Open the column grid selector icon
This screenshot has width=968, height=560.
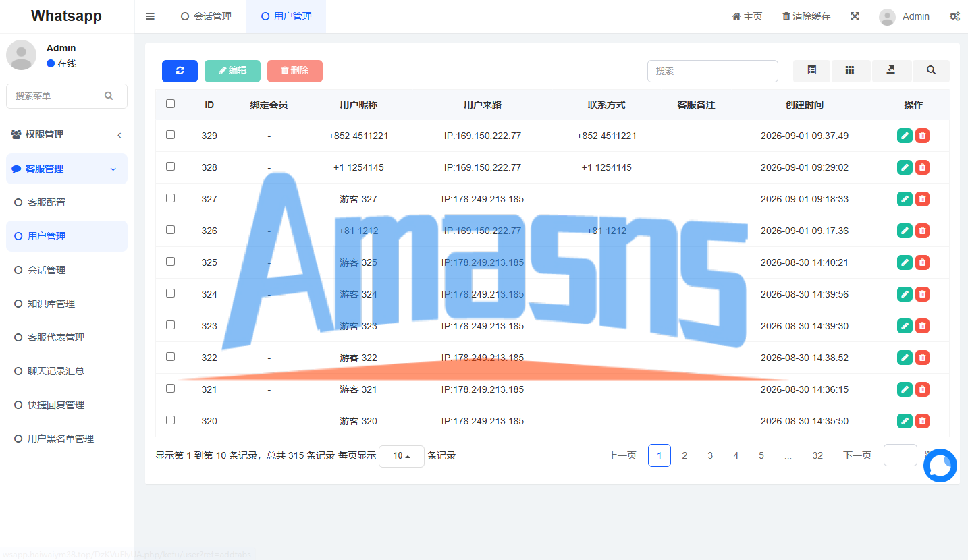(x=851, y=71)
